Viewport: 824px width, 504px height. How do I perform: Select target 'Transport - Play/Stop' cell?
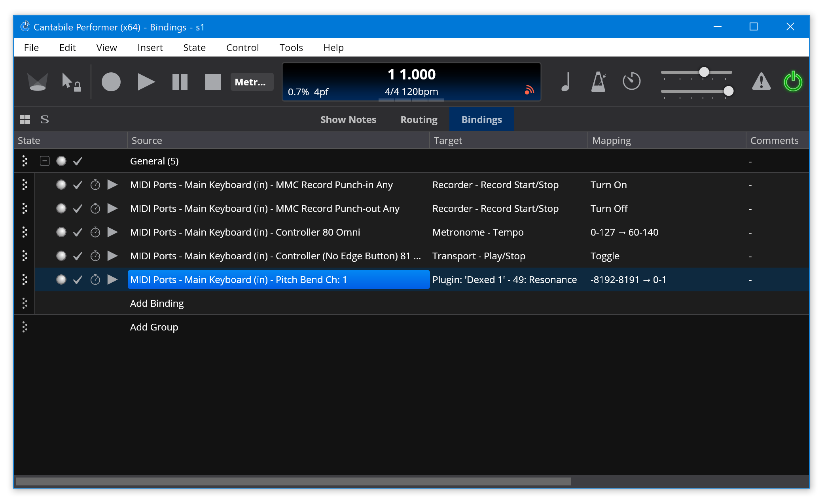click(479, 256)
